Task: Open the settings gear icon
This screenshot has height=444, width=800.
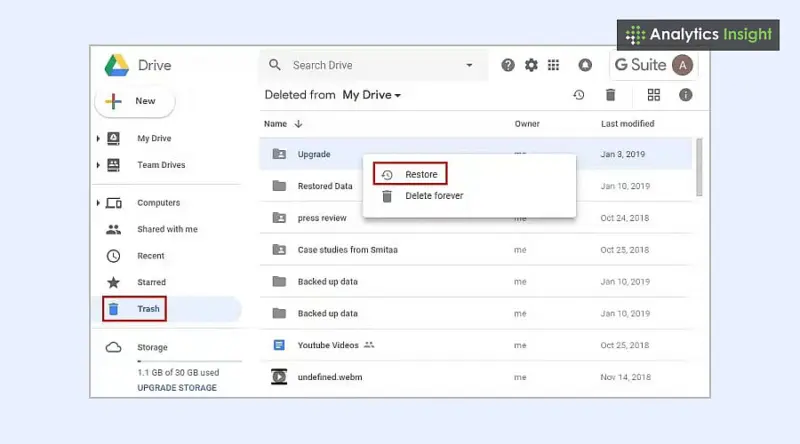Action: [x=531, y=65]
